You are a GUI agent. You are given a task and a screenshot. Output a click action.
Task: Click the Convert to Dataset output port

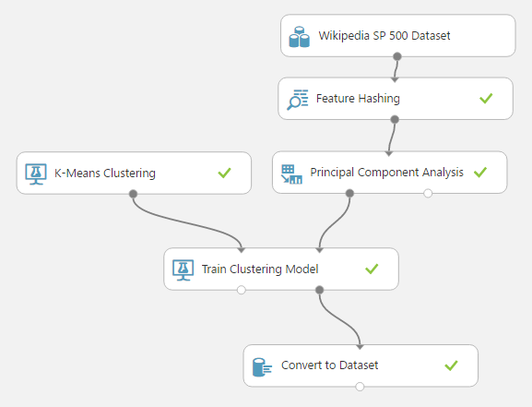pyautogui.click(x=360, y=387)
